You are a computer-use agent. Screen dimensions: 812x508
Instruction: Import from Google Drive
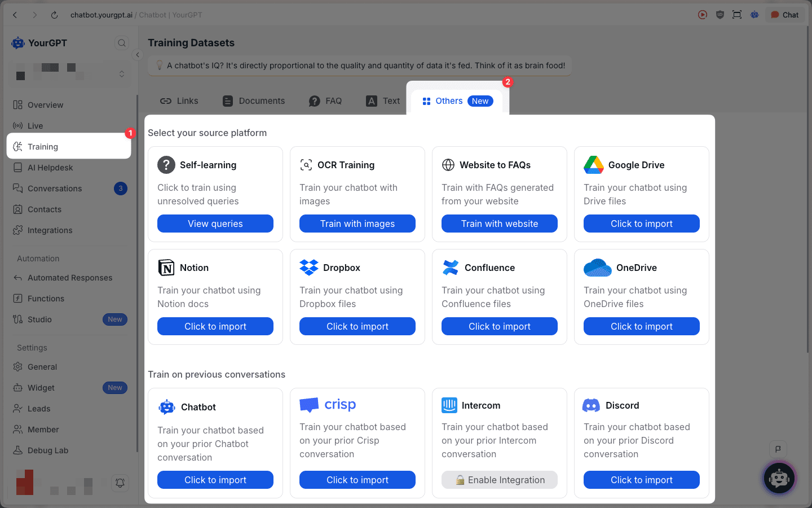click(641, 224)
